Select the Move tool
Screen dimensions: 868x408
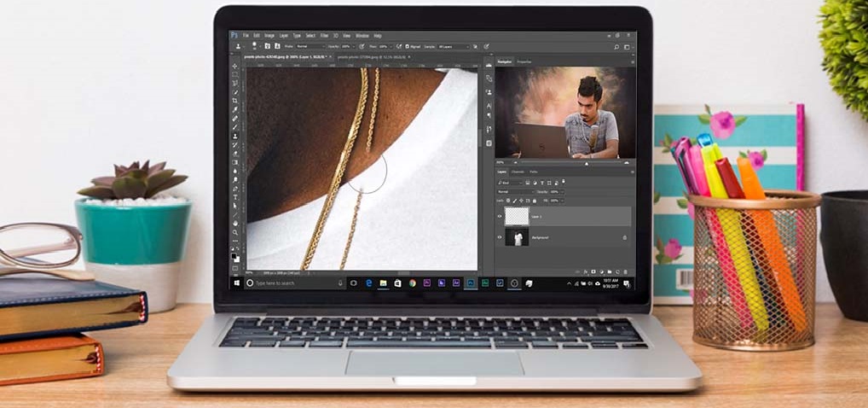click(235, 66)
